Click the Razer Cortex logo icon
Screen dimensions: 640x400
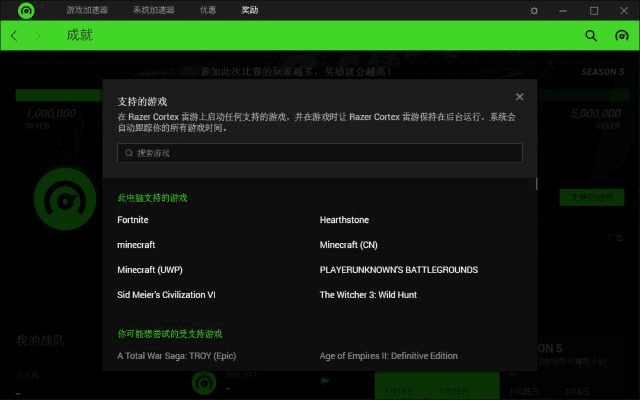point(26,10)
